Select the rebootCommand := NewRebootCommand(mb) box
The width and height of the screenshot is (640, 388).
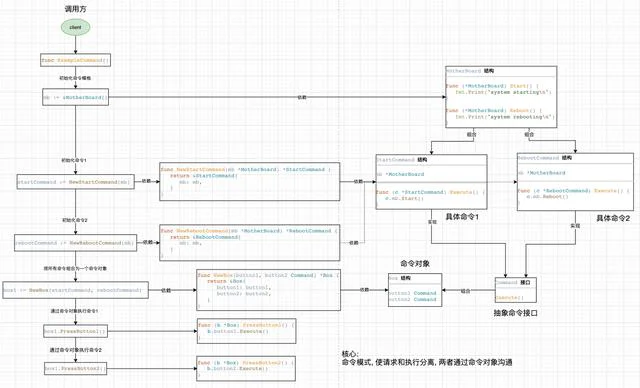click(x=76, y=243)
